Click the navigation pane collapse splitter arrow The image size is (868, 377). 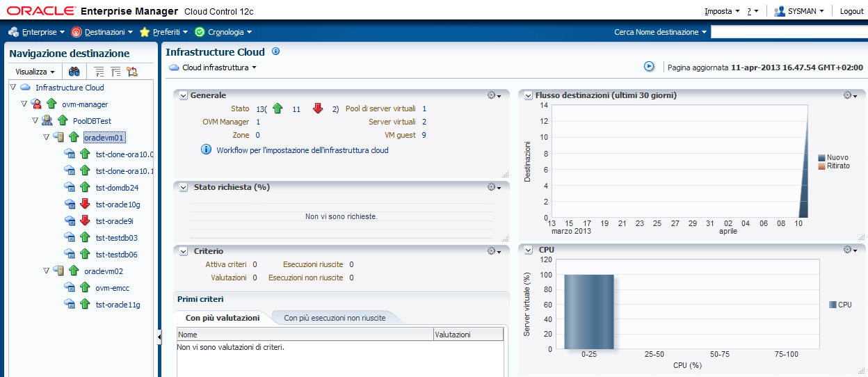pyautogui.click(x=159, y=336)
